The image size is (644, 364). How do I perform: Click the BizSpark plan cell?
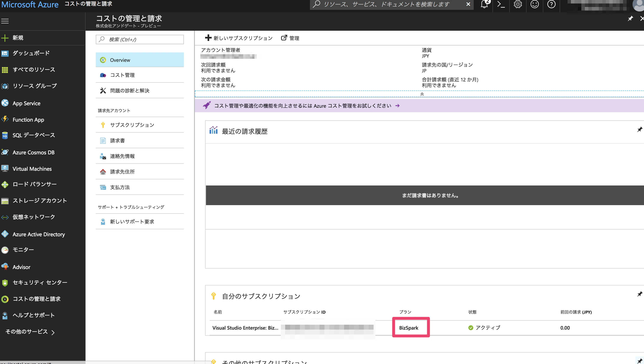click(409, 328)
